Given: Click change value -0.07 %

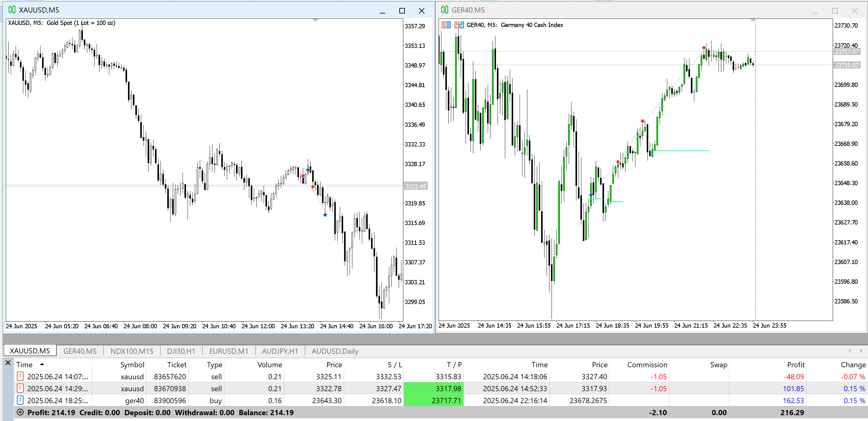Looking at the screenshot, I should (x=853, y=376).
